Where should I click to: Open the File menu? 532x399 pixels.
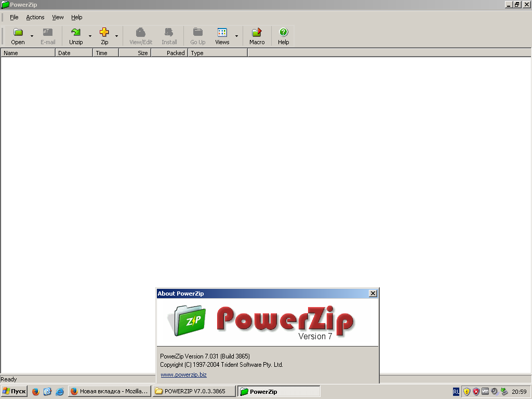click(x=14, y=17)
